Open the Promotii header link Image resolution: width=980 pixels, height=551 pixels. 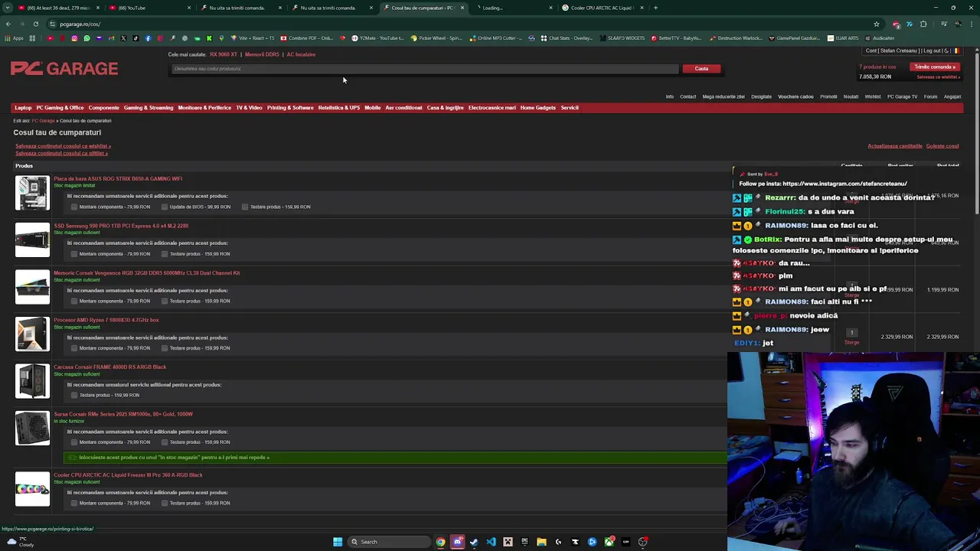828,97
